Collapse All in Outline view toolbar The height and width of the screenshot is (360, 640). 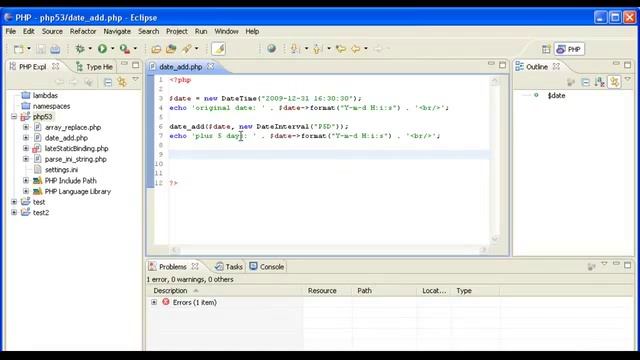[x=586, y=82]
